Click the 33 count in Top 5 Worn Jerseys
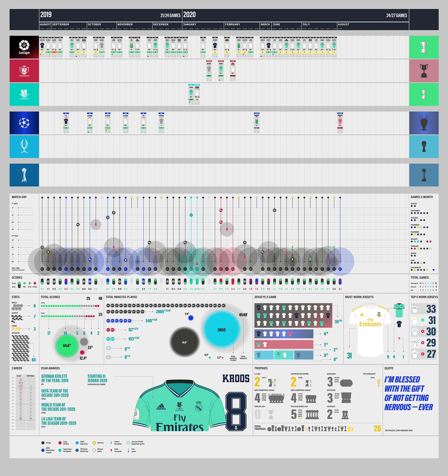This screenshot has width=448, height=476. coord(431,309)
